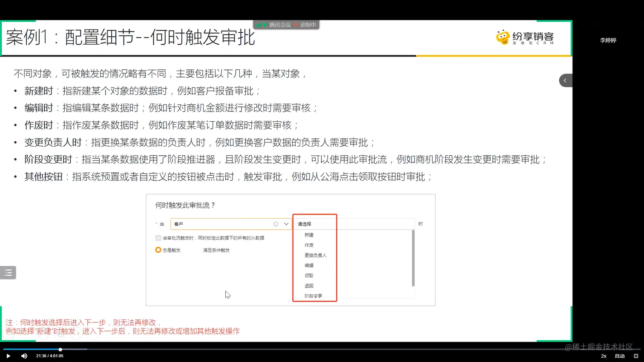Screen dimensions: 644x362
Task: Choose 作废 from the trigger list
Action: pos(309,245)
